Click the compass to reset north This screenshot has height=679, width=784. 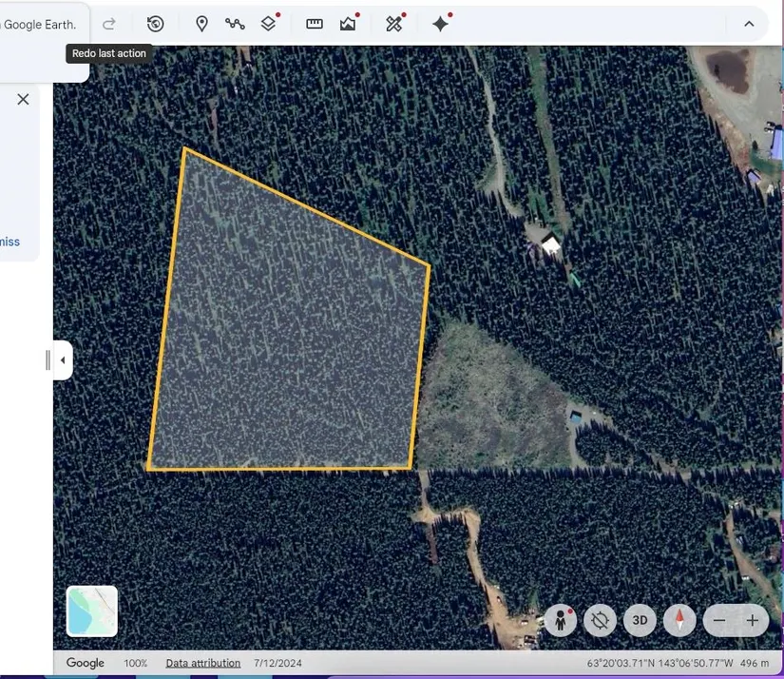pos(679,621)
